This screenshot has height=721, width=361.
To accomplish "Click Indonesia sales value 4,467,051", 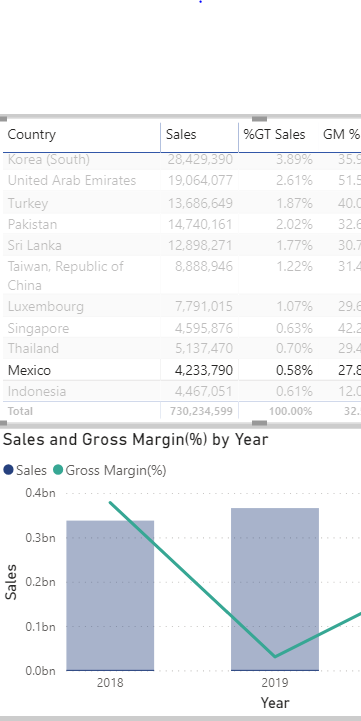I will pyautogui.click(x=204, y=391).
